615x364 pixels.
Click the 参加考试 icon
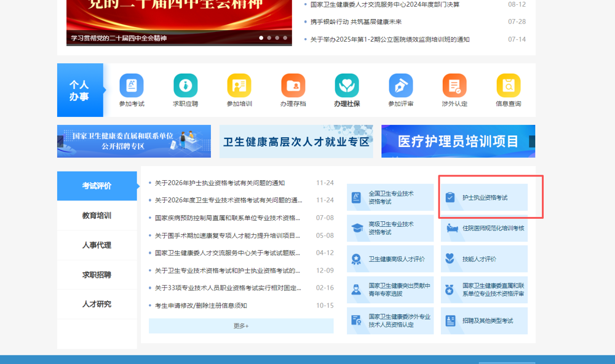[131, 85]
